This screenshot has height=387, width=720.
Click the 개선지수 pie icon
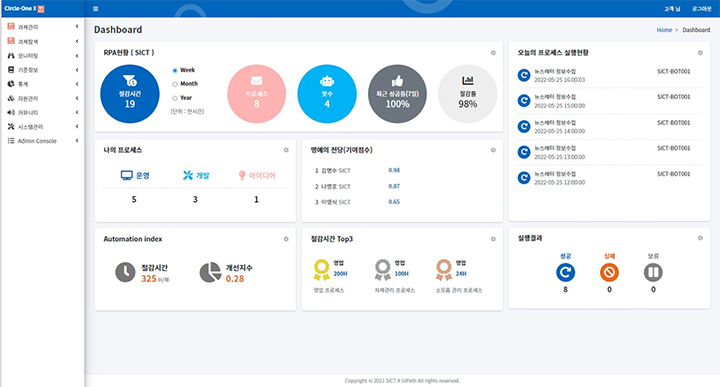210,272
